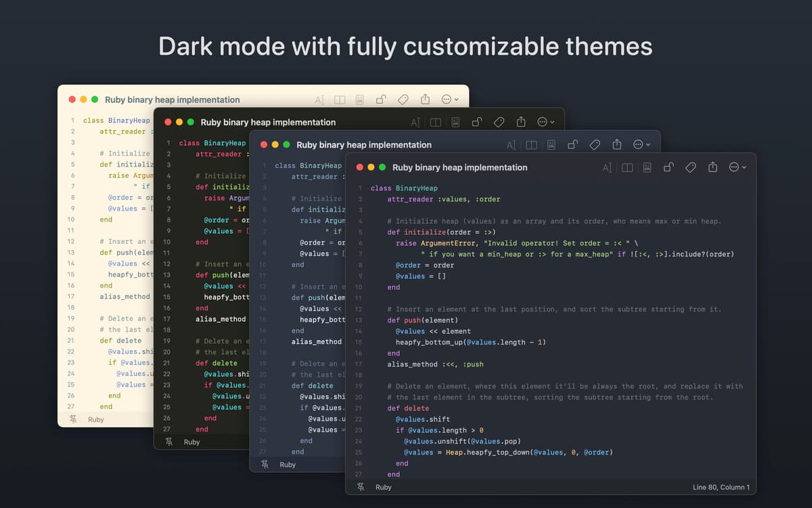Click the tag icon in the navy-blue theme window

coord(595,145)
